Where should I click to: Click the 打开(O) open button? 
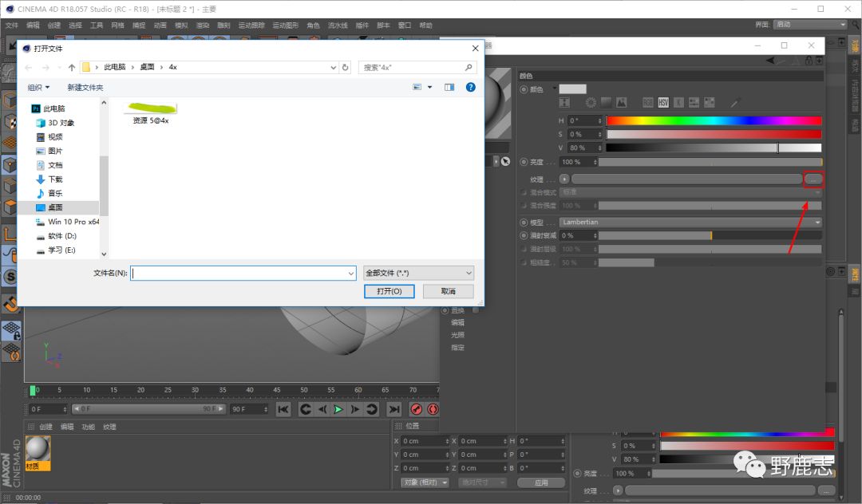[x=389, y=291]
